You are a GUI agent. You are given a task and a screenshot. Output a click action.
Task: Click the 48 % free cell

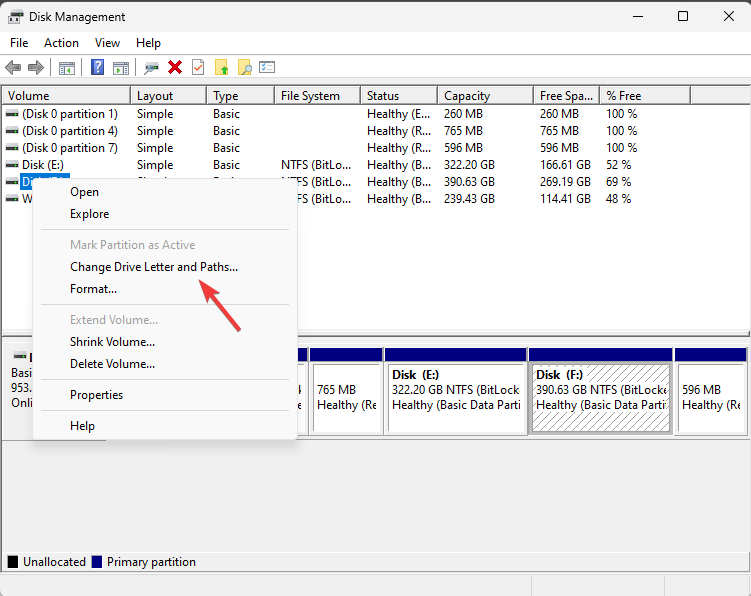[x=618, y=199]
